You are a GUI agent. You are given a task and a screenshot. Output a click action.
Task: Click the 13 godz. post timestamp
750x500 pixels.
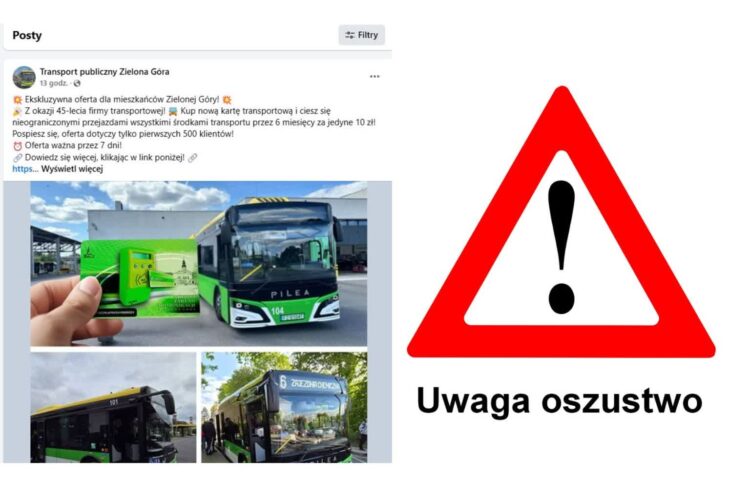54,84
